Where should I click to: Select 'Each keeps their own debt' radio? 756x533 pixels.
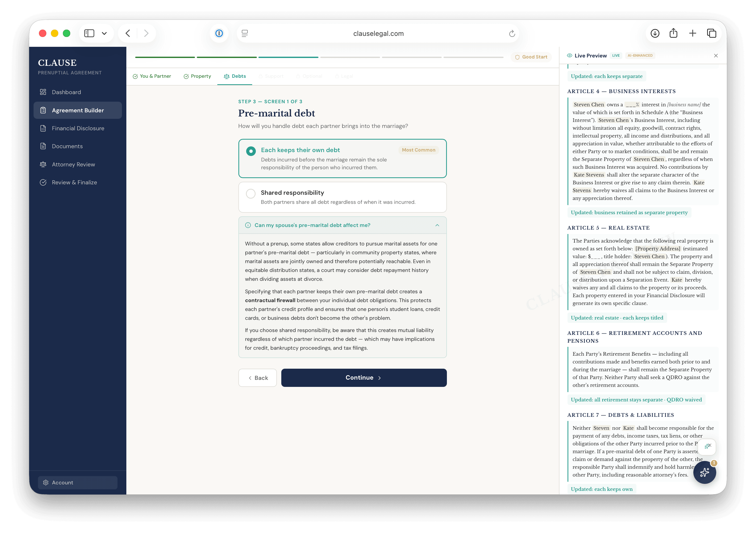(251, 151)
